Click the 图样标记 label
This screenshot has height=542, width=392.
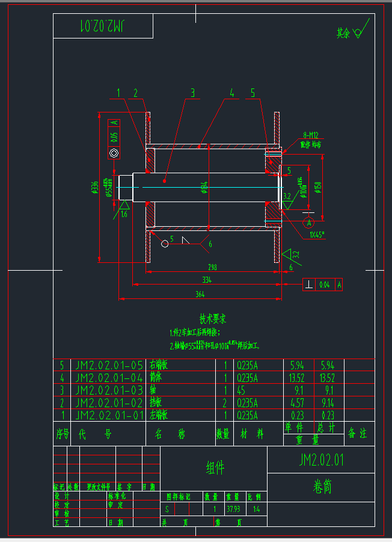[178, 497]
